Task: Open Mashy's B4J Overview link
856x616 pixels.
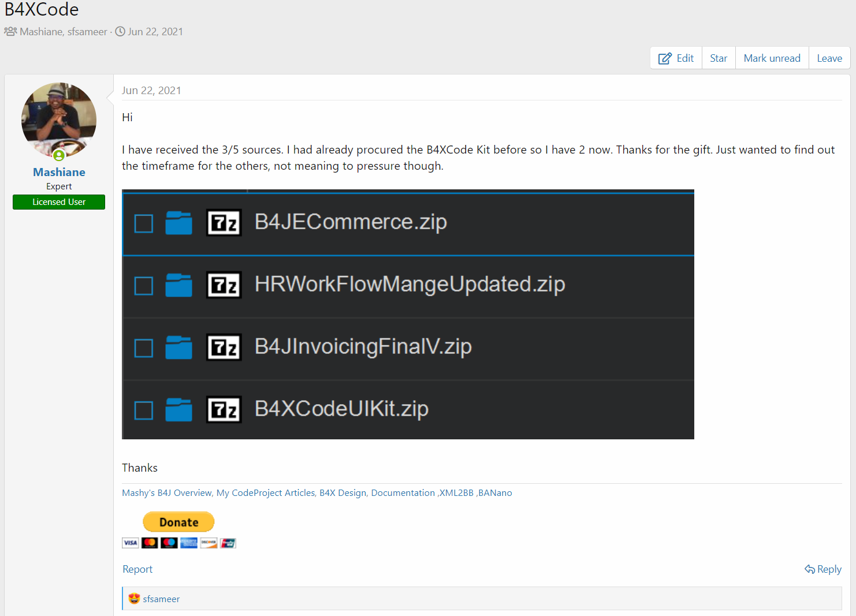Action: pyautogui.click(x=167, y=493)
